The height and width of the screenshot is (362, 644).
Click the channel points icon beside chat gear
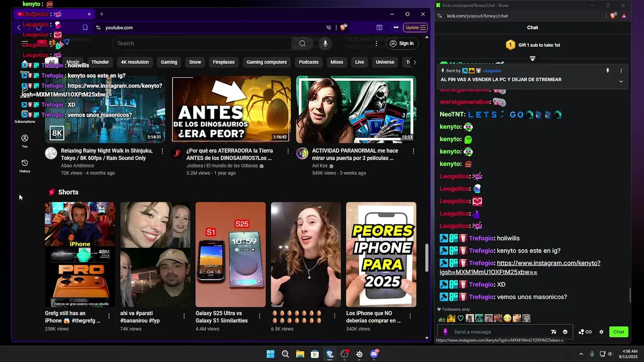585,332
